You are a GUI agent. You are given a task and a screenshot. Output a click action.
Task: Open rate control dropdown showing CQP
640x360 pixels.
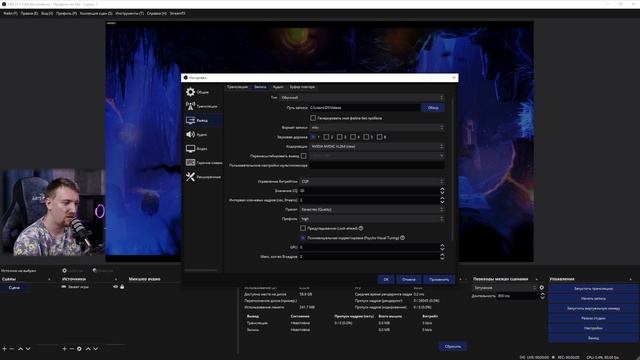(372, 181)
